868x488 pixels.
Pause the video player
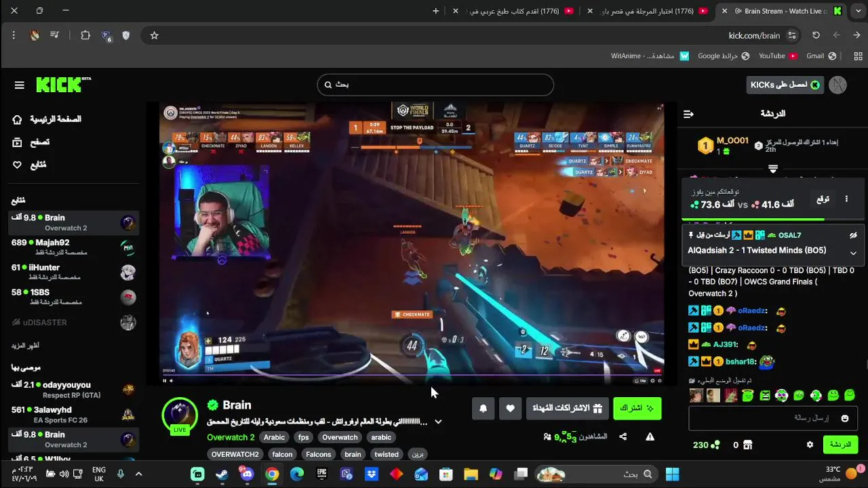(164, 381)
